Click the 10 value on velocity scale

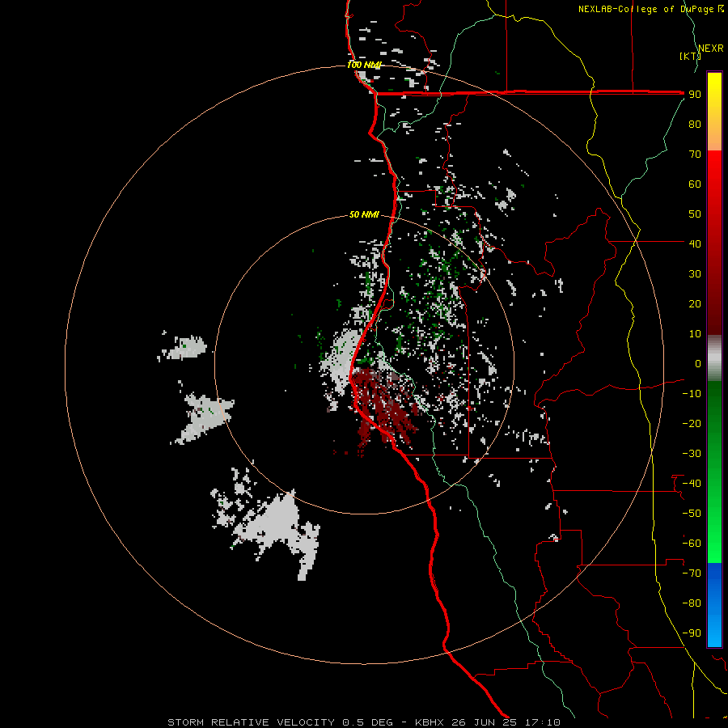coord(695,334)
